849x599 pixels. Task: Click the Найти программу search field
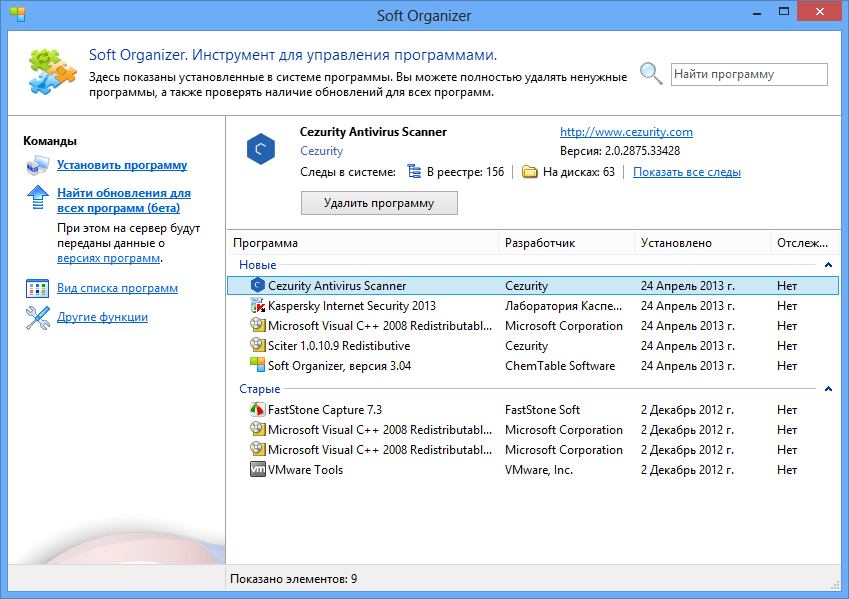[749, 74]
